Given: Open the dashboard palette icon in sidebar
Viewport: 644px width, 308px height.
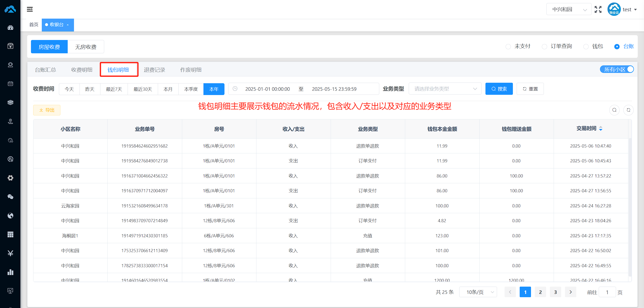Looking at the screenshot, I should click(10, 28).
